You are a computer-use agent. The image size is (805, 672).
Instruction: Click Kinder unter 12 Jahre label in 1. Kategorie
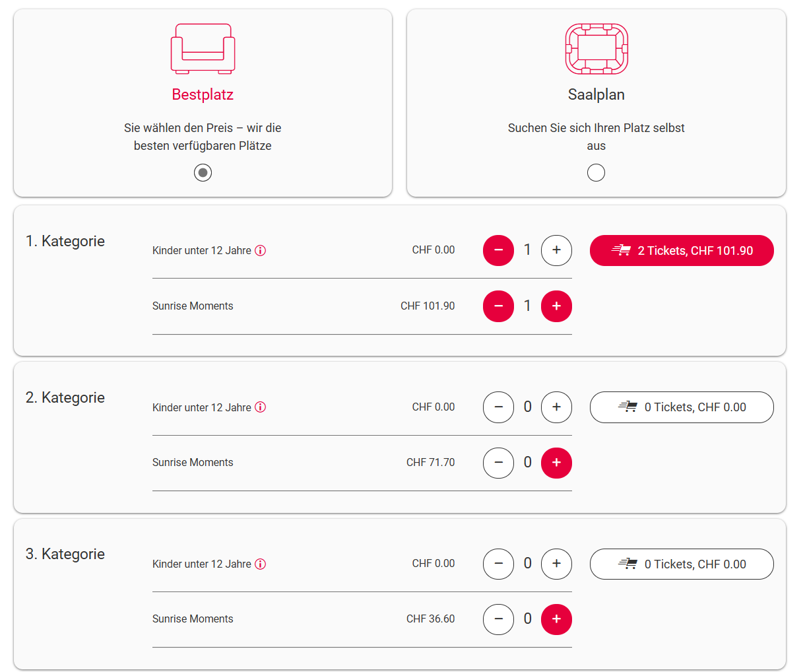(x=202, y=250)
